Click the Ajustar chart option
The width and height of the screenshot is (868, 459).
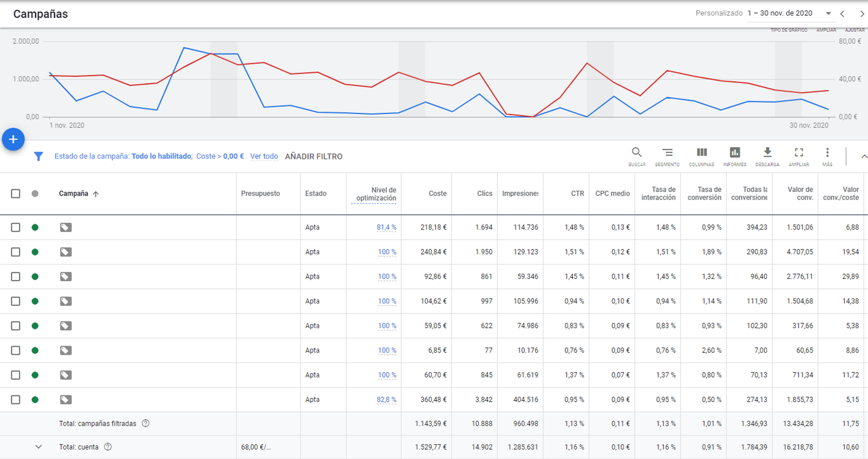click(854, 30)
